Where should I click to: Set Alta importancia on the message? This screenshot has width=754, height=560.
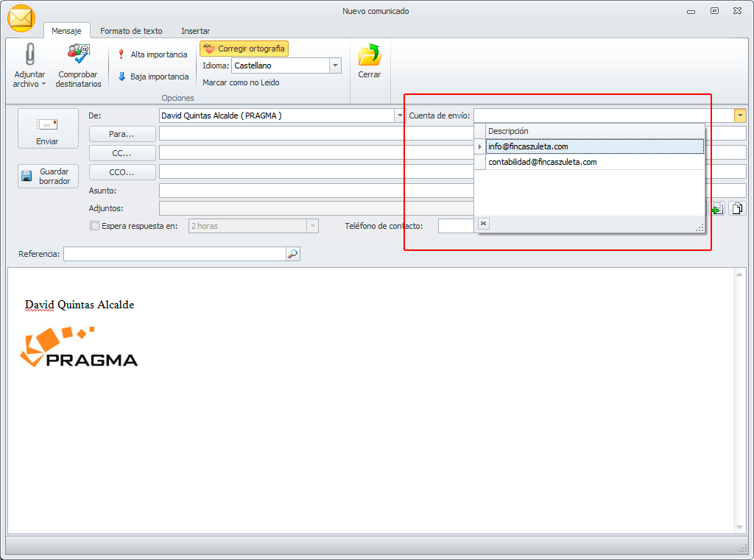tap(152, 54)
